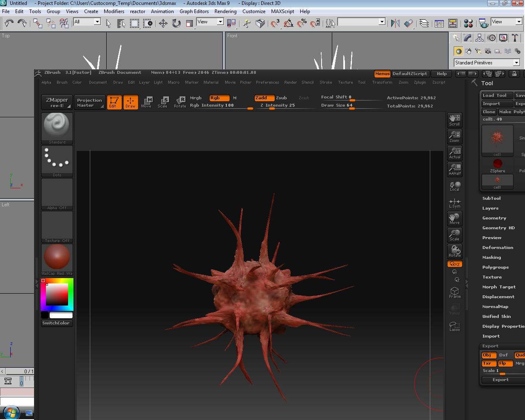Toggle ZBrush Draw mode button
This screenshot has height=420, width=525.
[130, 102]
